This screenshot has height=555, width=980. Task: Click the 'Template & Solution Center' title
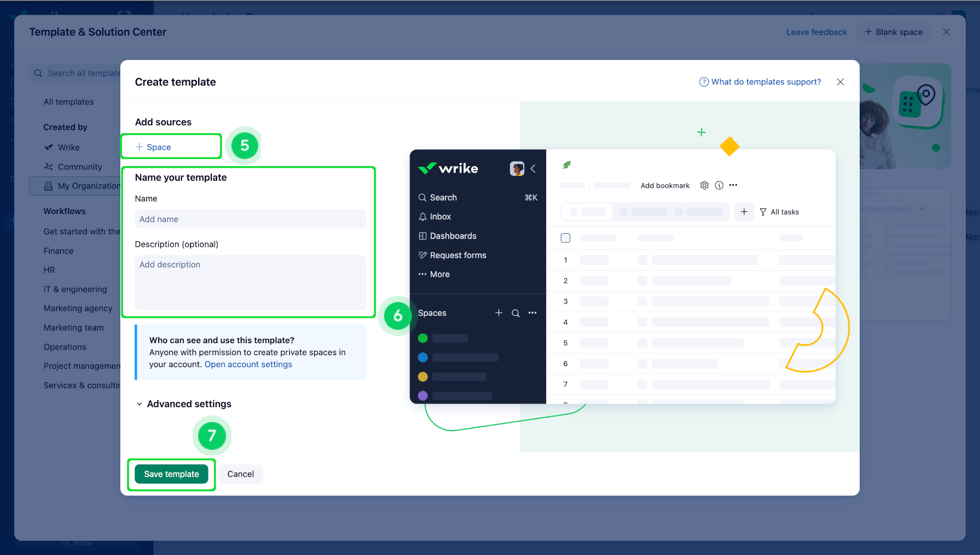(x=98, y=32)
